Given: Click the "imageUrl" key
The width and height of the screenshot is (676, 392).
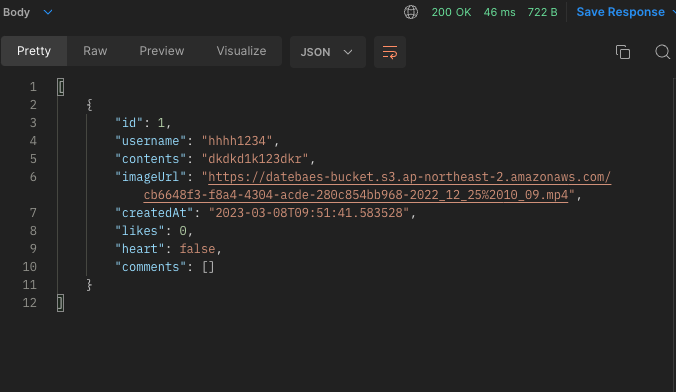Looking at the screenshot, I should coord(150,177).
